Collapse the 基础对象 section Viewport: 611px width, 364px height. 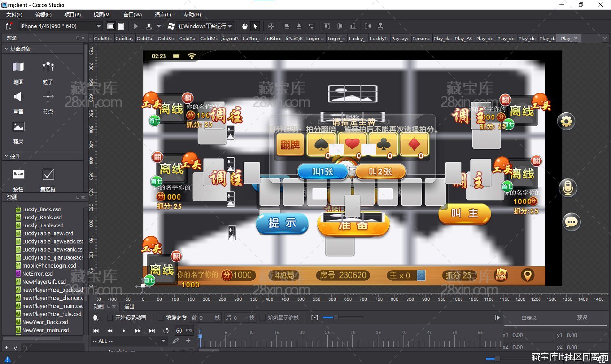6,49
